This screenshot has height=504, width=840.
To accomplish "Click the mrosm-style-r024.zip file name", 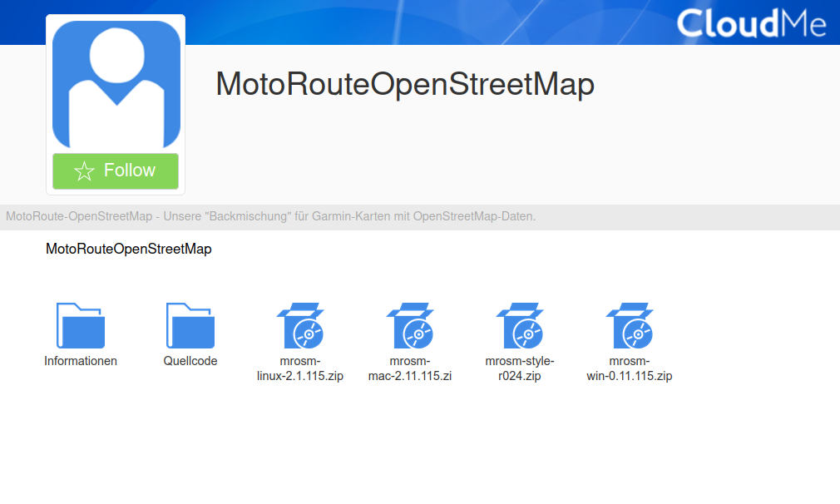I will [520, 368].
